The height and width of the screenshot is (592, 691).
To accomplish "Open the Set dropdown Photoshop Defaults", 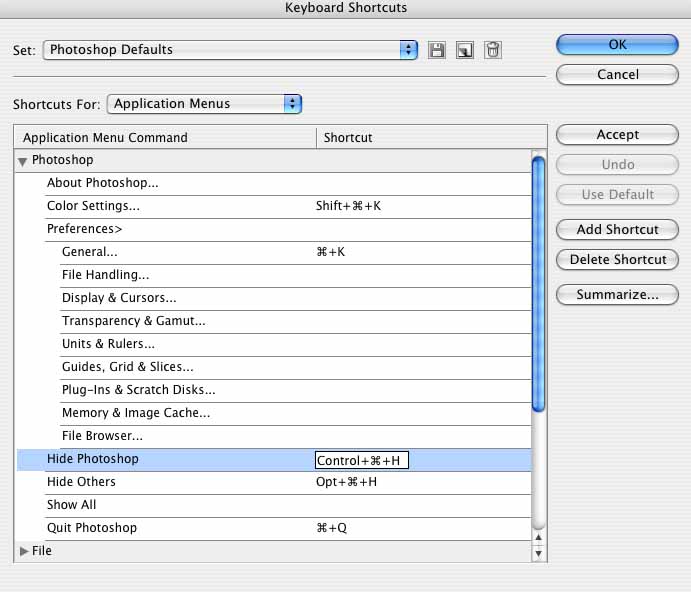I will click(x=230, y=50).
